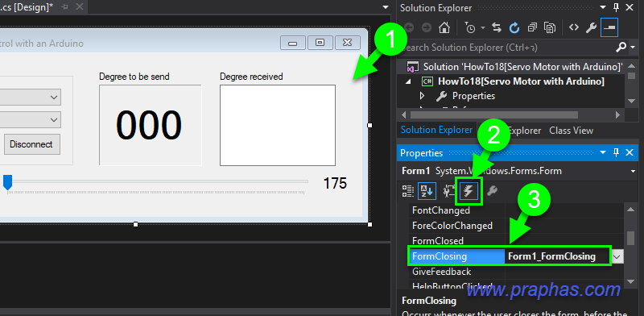This screenshot has width=644, height=316.
Task: Open the document tab list dropdown arrow
Action: coord(386,7)
